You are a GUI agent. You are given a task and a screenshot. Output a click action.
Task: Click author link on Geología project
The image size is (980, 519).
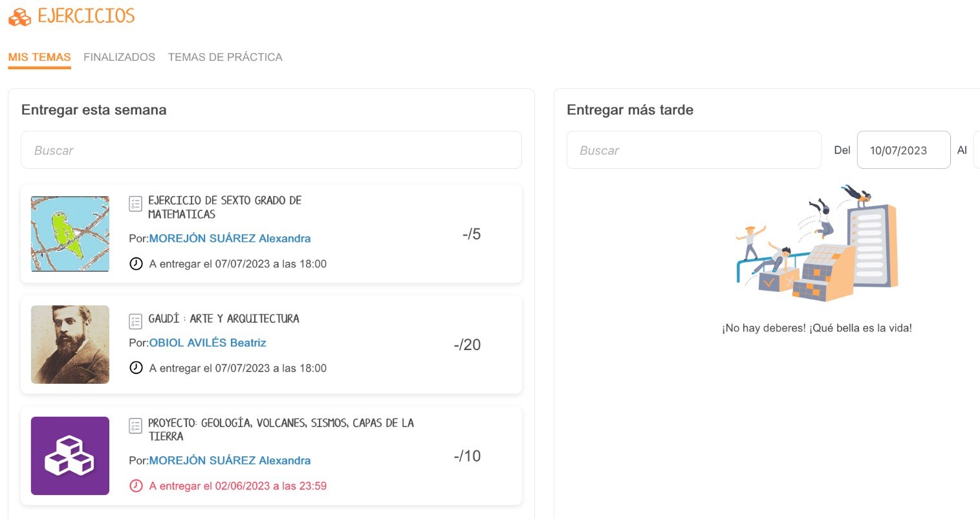coord(230,461)
